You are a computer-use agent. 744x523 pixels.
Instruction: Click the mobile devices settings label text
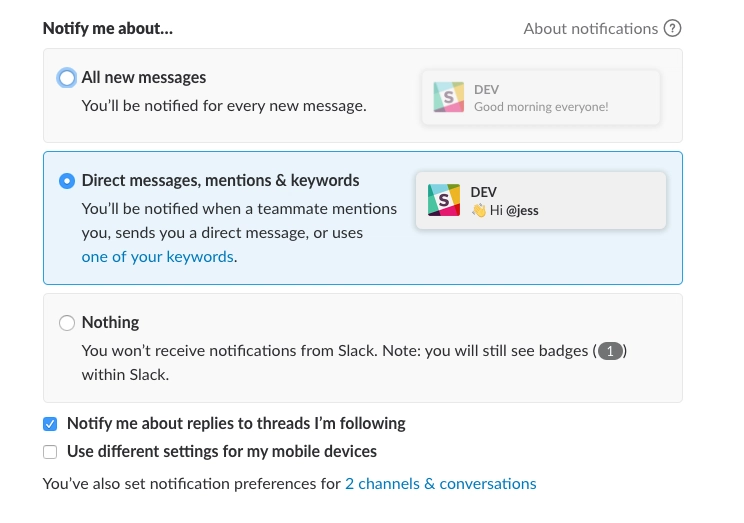click(x=222, y=451)
